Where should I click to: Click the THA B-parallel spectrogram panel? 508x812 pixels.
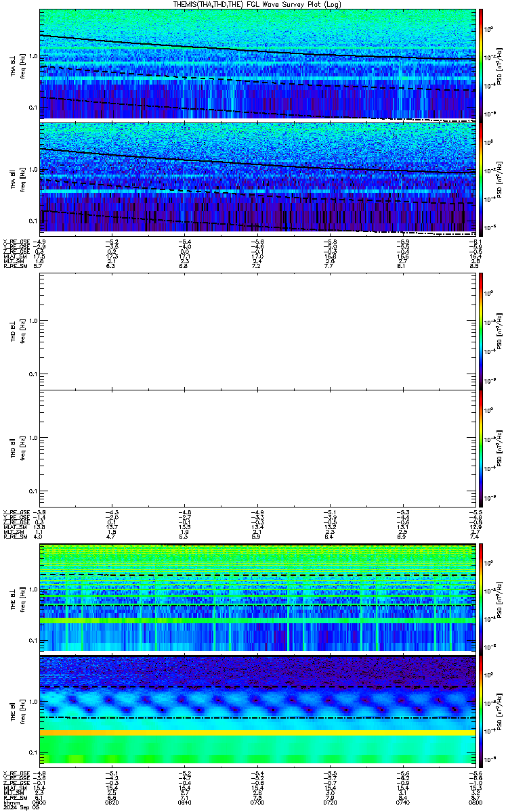pyautogui.click(x=257, y=178)
